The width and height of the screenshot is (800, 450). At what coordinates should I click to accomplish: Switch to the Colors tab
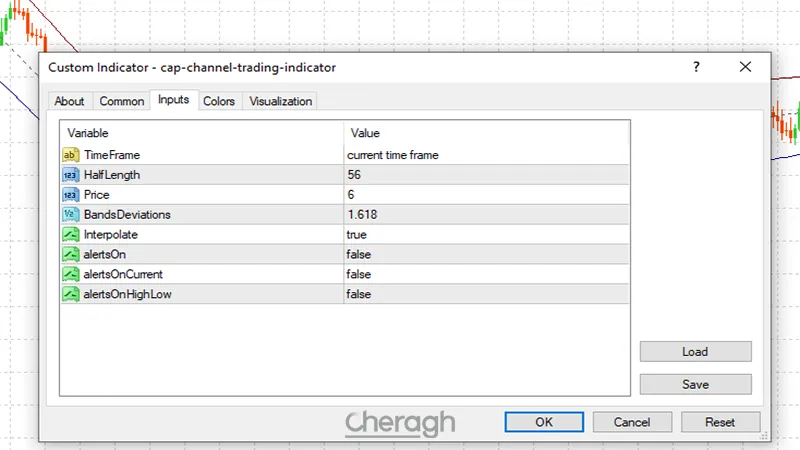click(219, 101)
